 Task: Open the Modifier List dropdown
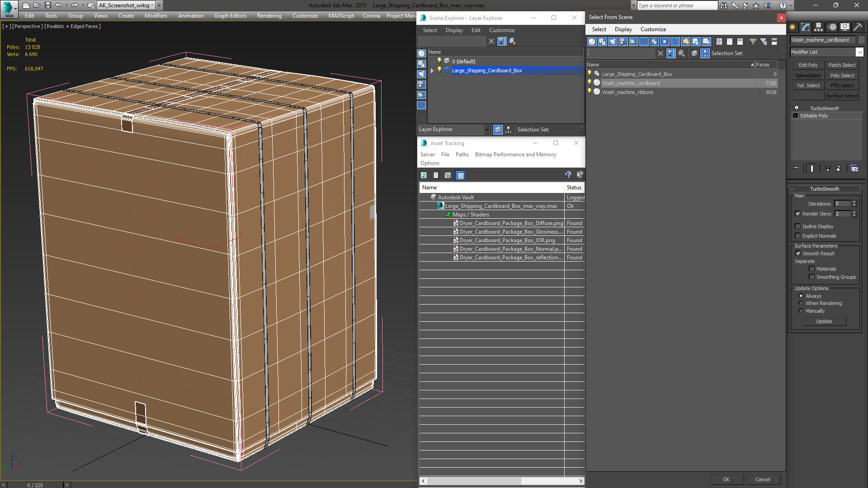(x=859, y=52)
